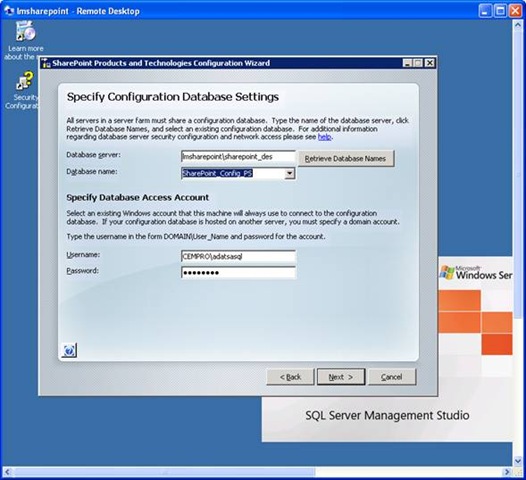Click 'Specify Configuration Database Settings' heading
The height and width of the screenshot is (480, 526).
[x=173, y=97]
